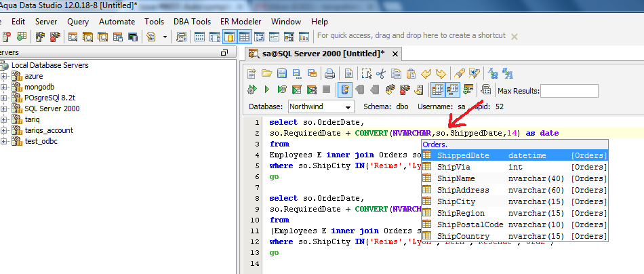Select ShipName in autocomplete list

(515, 178)
